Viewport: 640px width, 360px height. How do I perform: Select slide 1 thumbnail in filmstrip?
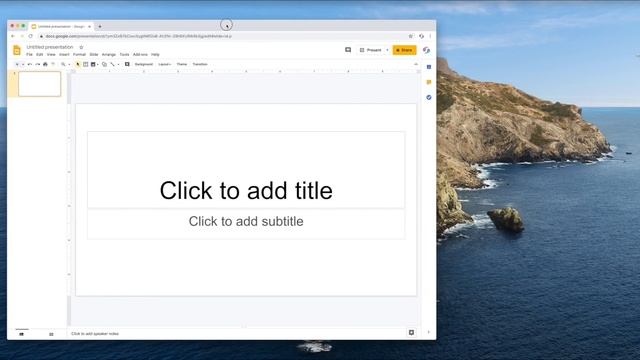(40, 84)
